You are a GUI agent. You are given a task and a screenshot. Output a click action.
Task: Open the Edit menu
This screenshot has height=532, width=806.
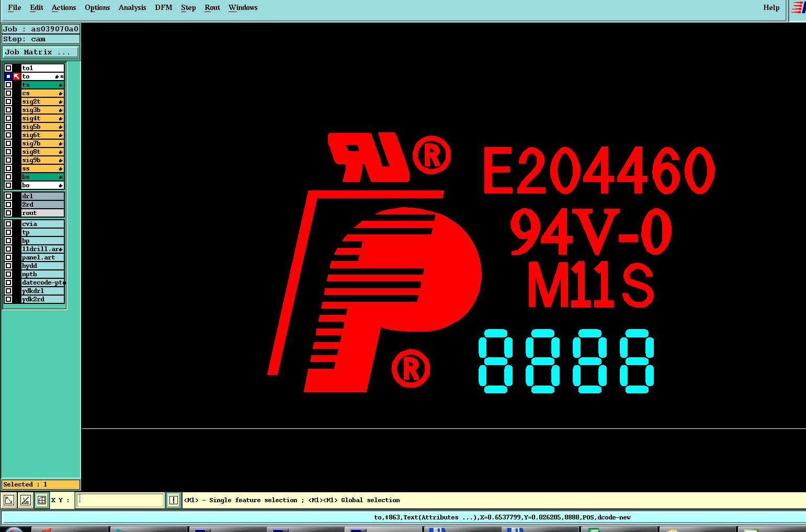click(37, 7)
